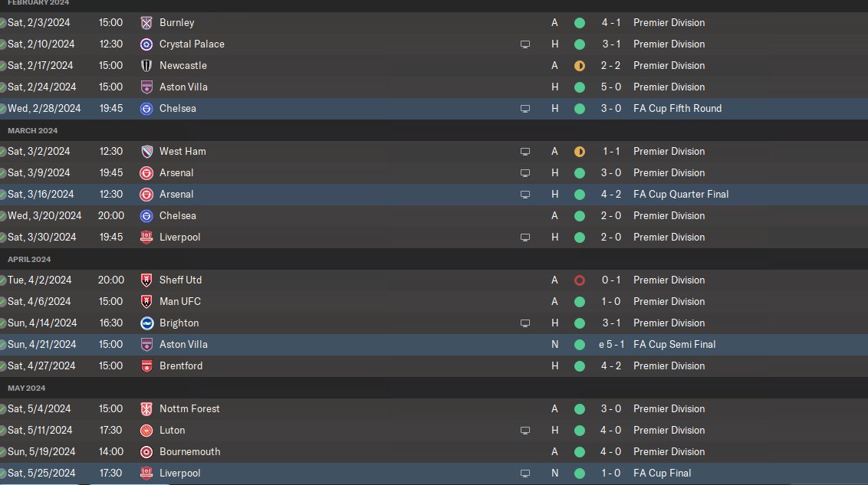Select the Newcastle club crest

point(146,66)
